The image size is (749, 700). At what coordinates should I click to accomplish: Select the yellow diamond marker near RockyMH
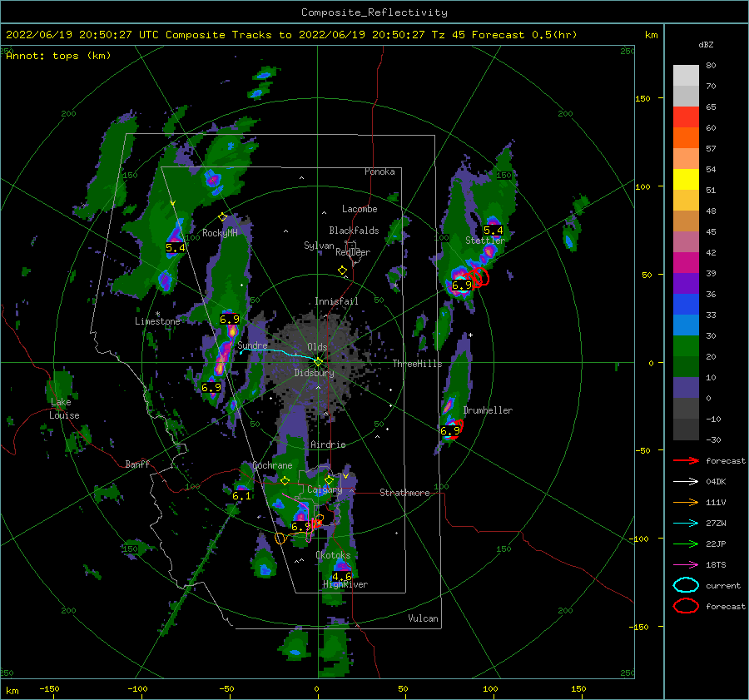[x=222, y=217]
